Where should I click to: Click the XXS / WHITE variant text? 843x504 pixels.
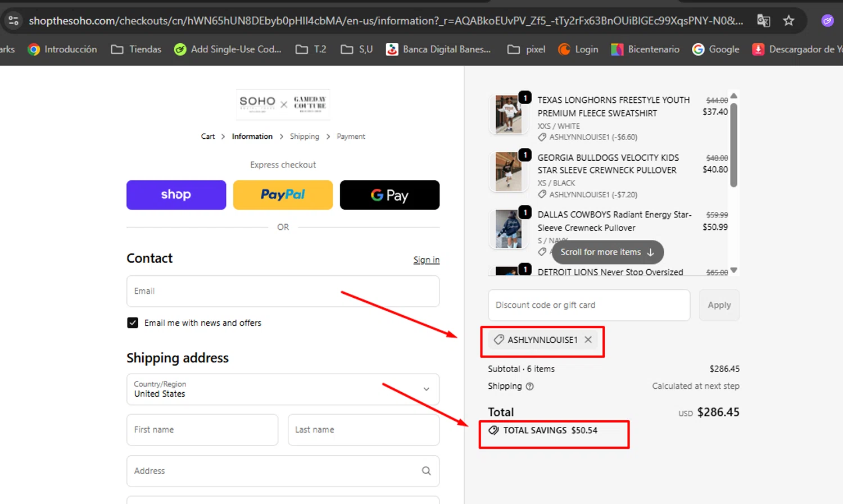pos(559,126)
